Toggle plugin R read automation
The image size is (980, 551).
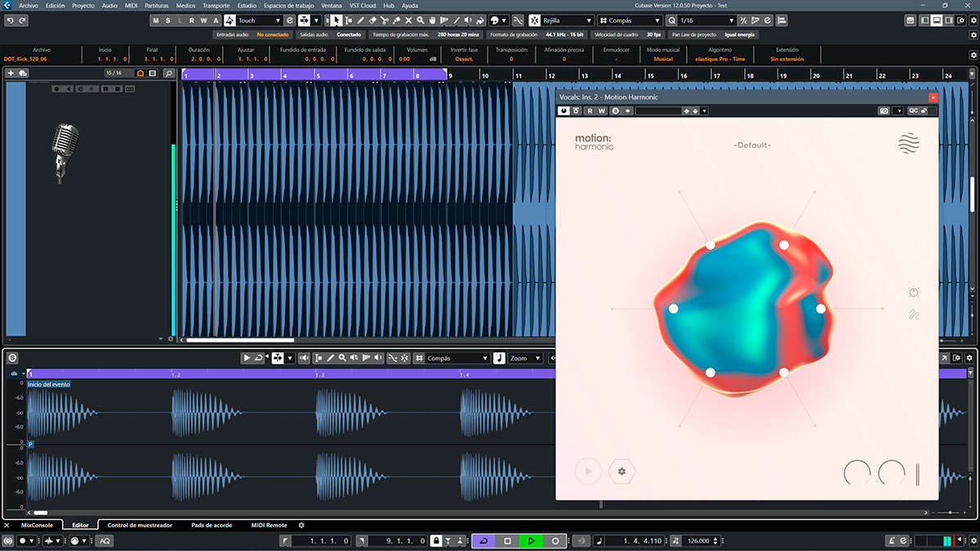point(590,110)
